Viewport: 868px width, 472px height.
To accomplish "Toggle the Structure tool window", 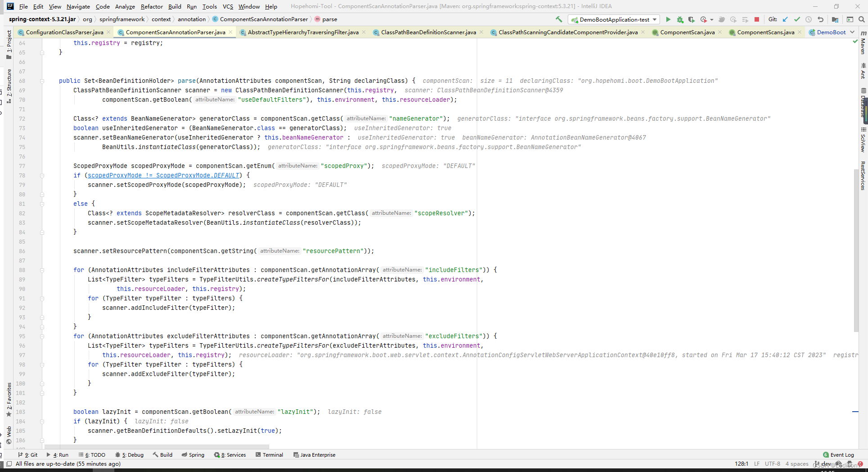I will coord(9,86).
